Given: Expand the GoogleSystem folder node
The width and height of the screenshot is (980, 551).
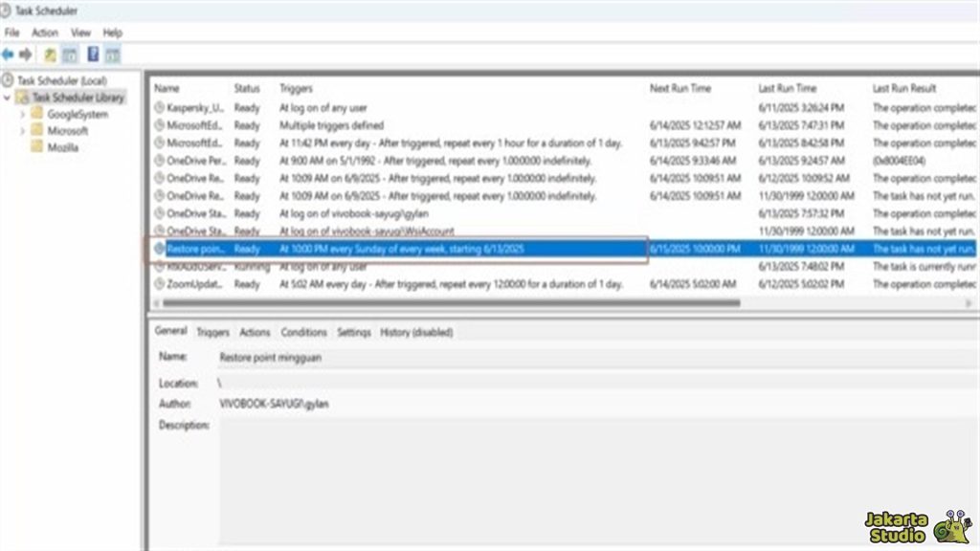Looking at the screenshot, I should (22, 115).
